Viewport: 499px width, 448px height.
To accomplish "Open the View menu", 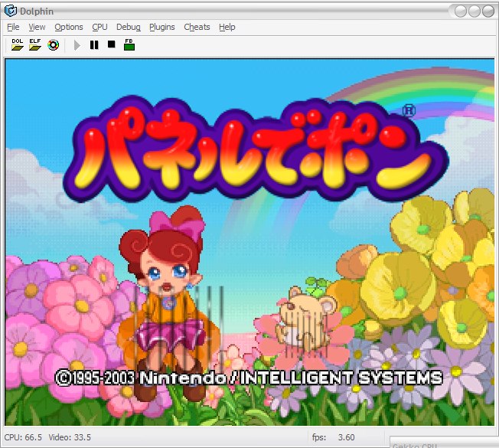I will 37,27.
